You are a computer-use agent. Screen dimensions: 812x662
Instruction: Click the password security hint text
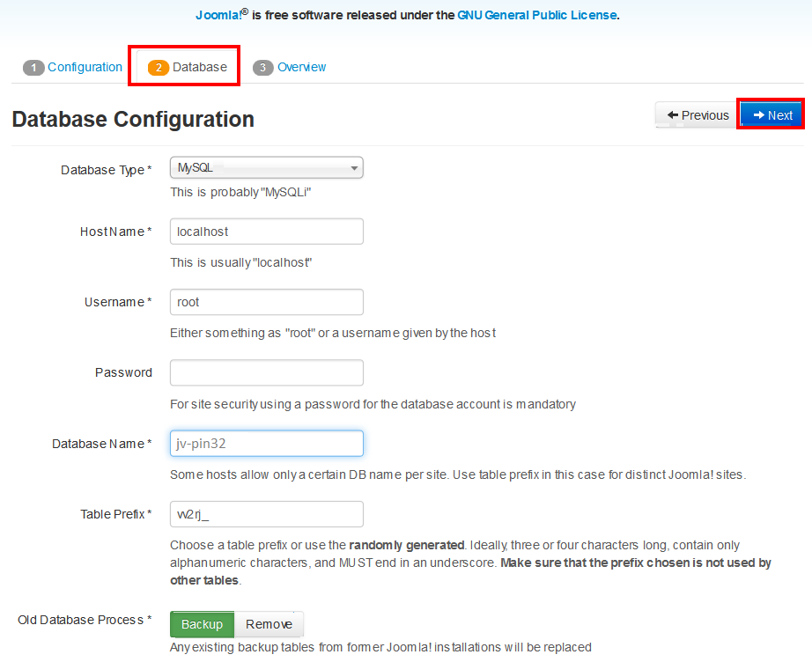pos(373,404)
